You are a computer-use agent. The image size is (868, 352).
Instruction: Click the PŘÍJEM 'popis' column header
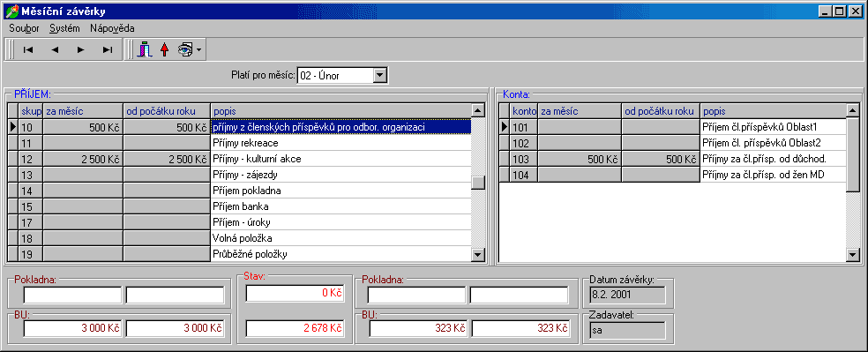coord(340,110)
